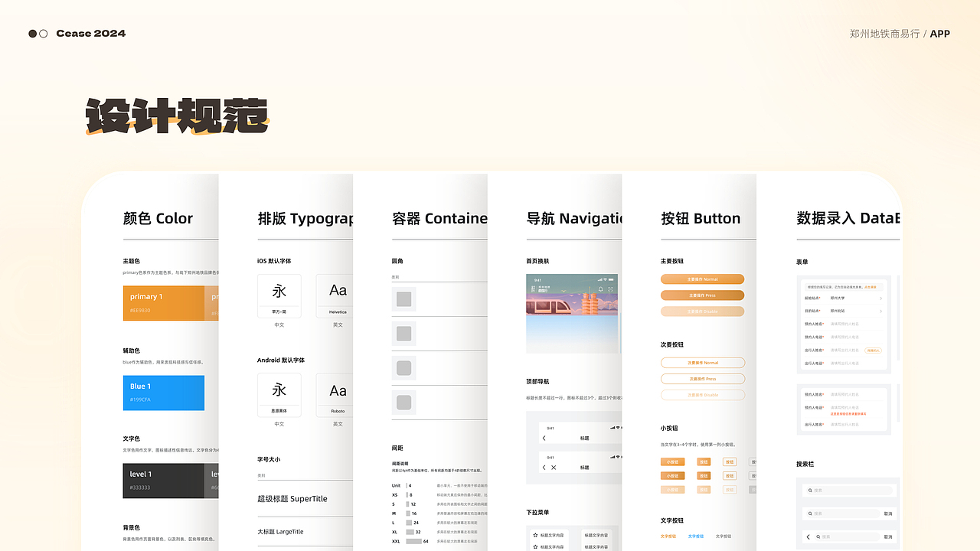The image size is (980, 551).
Task: Click the 搜索 search input field
Action: 849,491
